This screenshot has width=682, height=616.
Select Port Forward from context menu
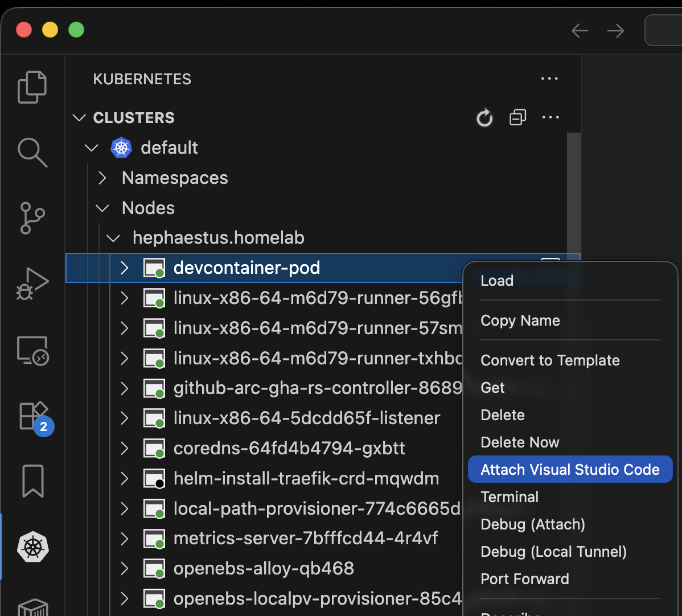pyautogui.click(x=524, y=579)
